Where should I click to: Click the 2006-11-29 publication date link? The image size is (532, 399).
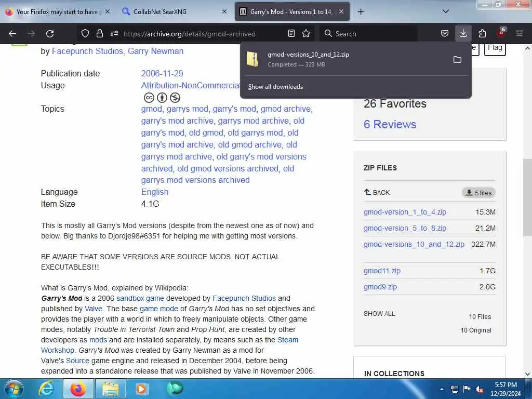click(162, 74)
